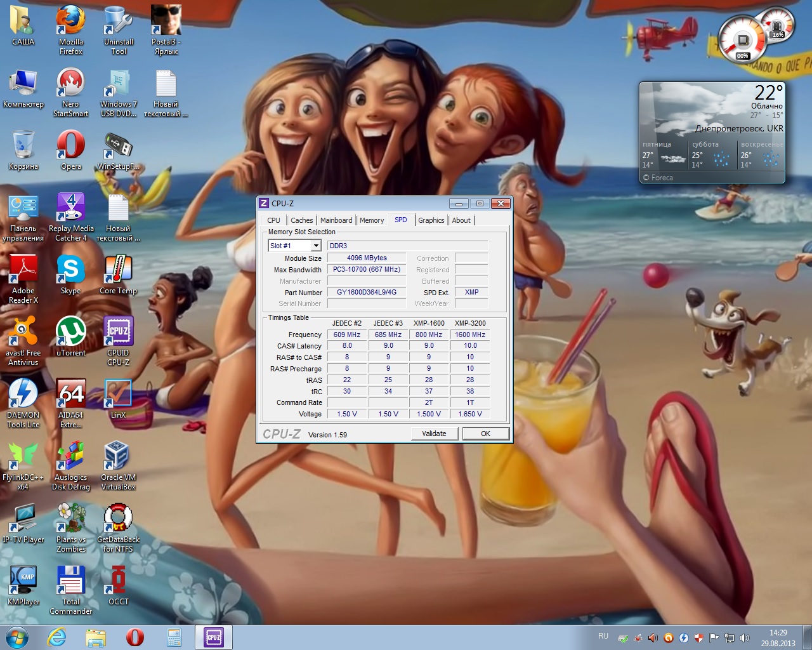Open Adobe Reader X shortcut

23,279
